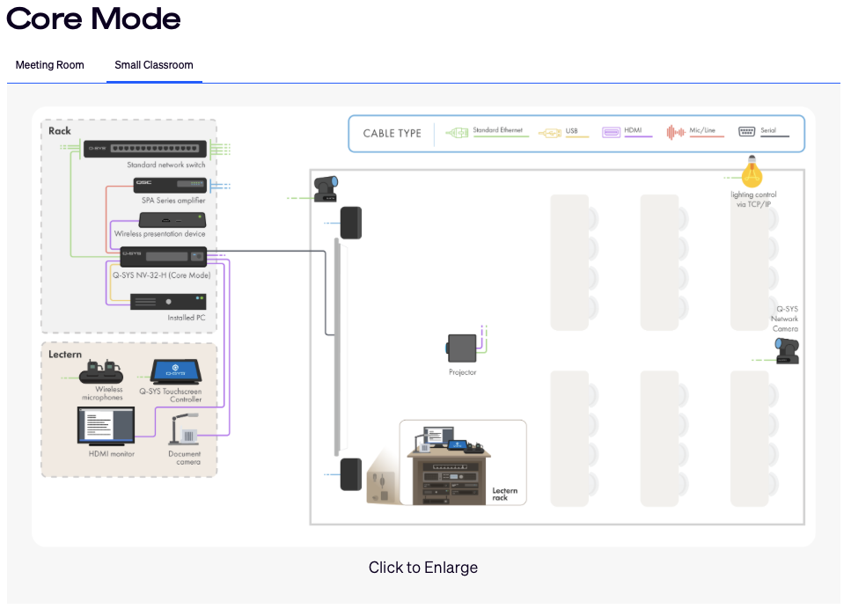Screen dimensions: 851x616
Task: Click the SPA Series amplifier icon
Action: point(170,185)
